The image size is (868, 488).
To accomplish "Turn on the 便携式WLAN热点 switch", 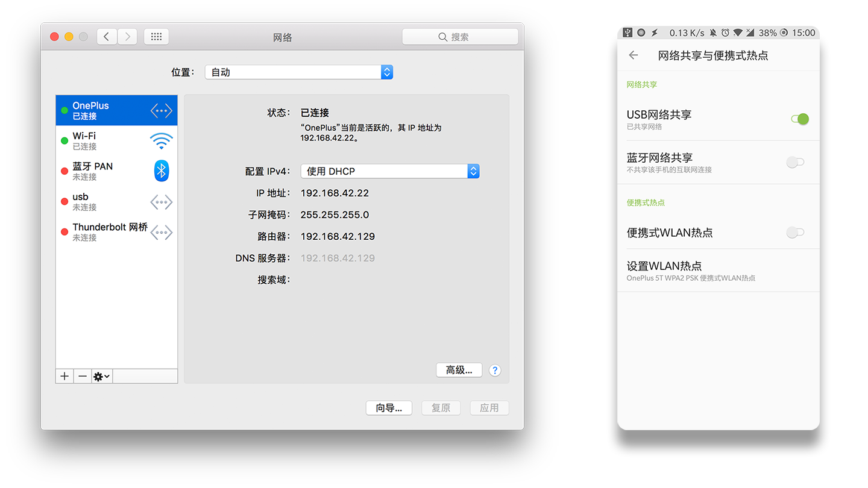I will (x=796, y=233).
